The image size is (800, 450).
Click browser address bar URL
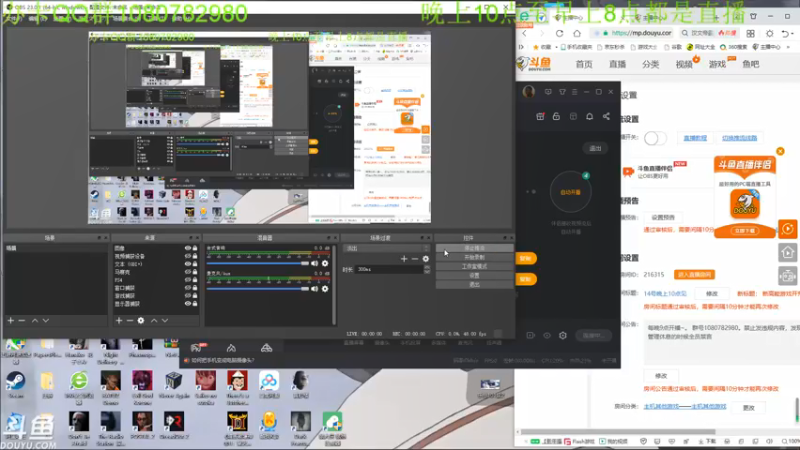tap(641, 33)
